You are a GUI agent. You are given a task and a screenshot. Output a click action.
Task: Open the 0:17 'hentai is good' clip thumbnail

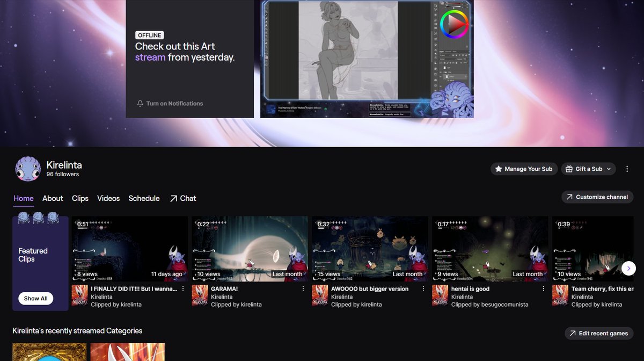point(492,249)
